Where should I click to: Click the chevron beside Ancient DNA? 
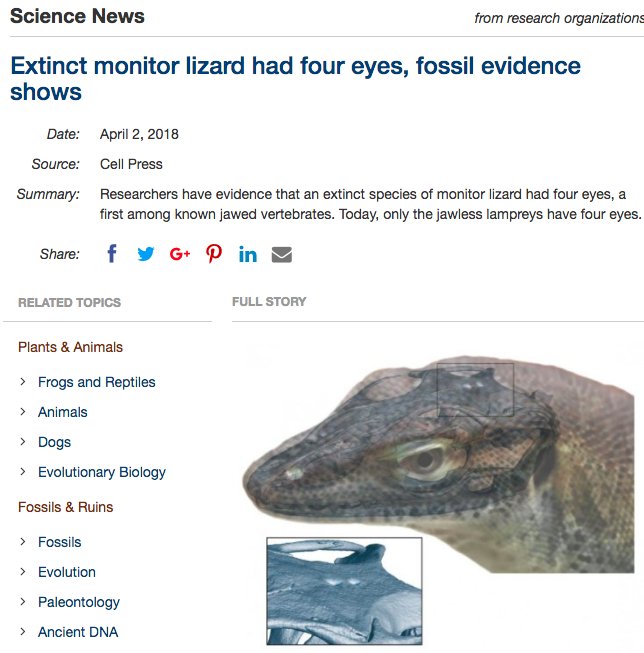23,632
